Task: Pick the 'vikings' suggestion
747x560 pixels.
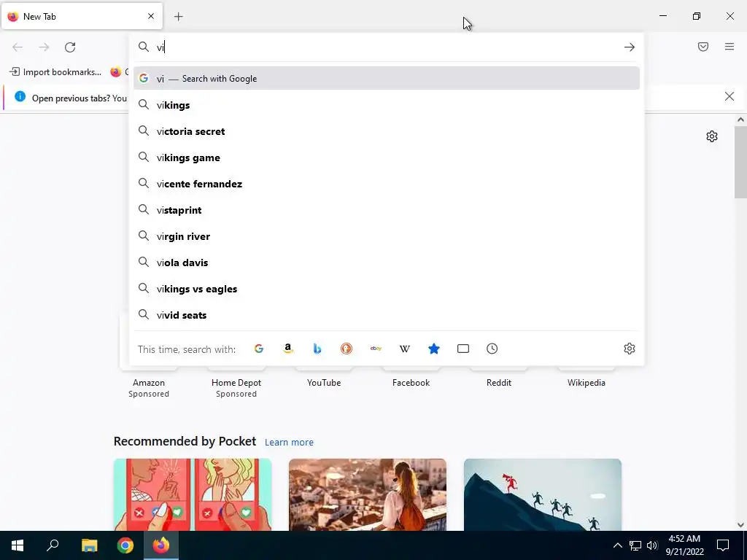Action: coord(387,105)
